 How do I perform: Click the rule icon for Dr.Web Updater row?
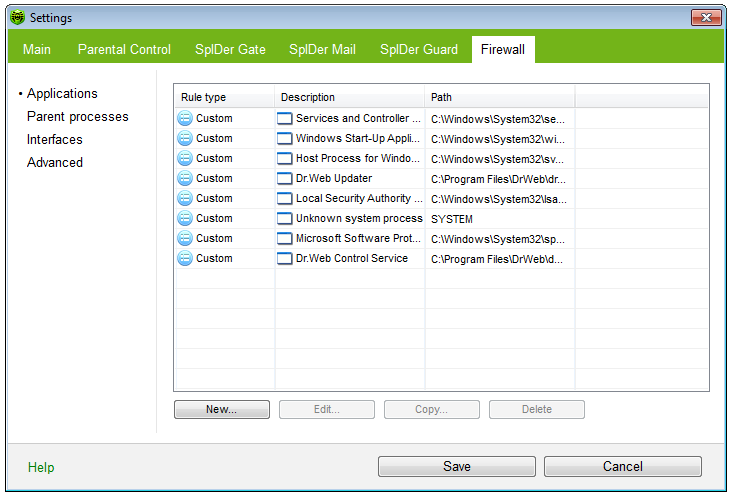tap(185, 178)
